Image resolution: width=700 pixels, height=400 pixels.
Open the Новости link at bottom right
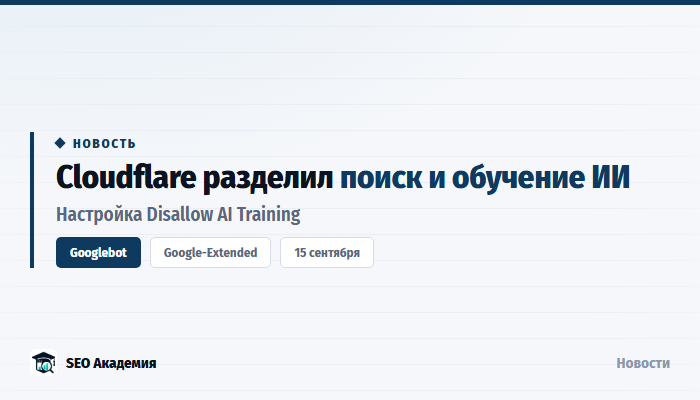(x=643, y=363)
